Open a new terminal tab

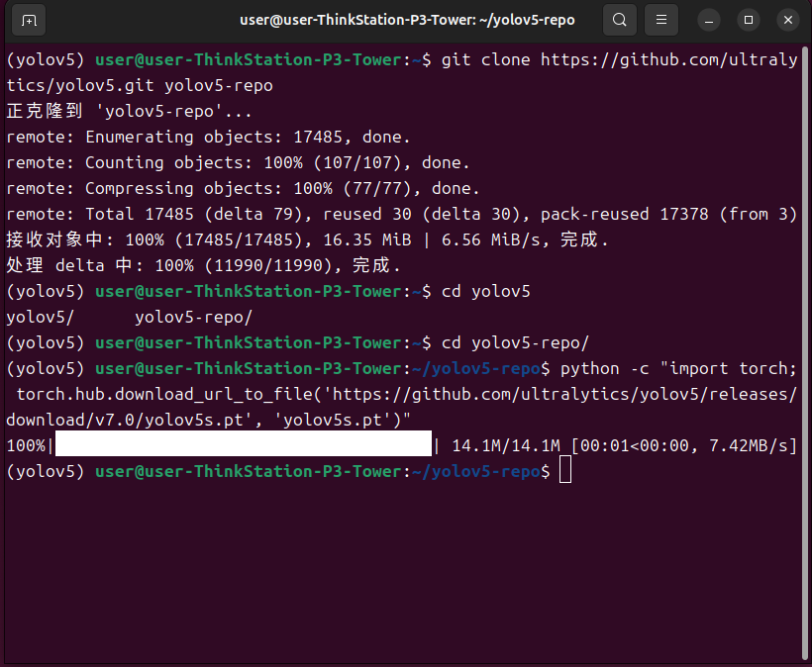(29, 20)
